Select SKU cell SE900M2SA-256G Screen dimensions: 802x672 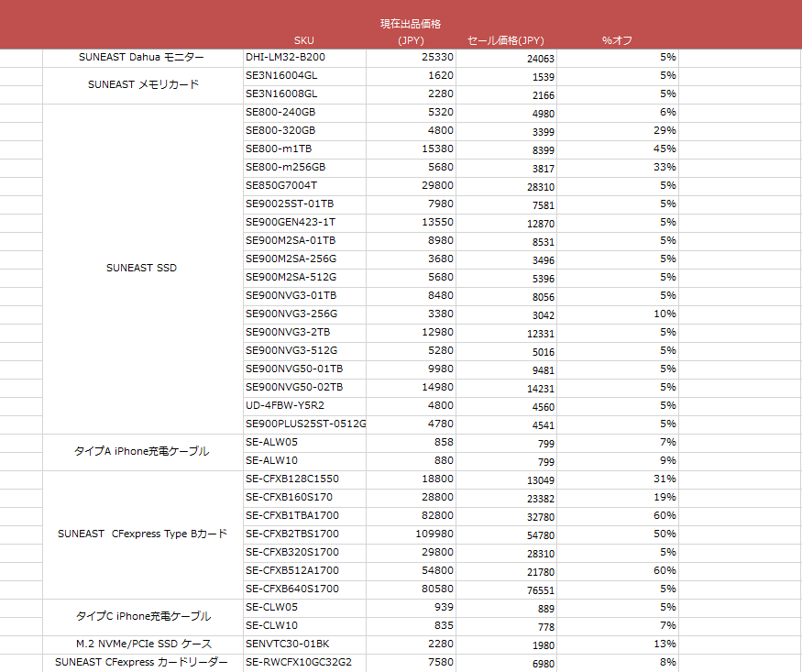(305, 259)
